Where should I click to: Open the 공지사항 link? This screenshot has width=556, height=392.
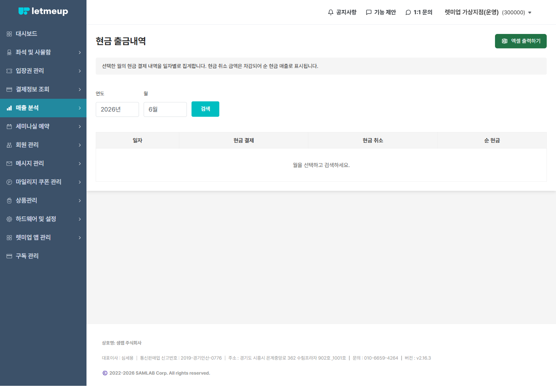pos(342,12)
